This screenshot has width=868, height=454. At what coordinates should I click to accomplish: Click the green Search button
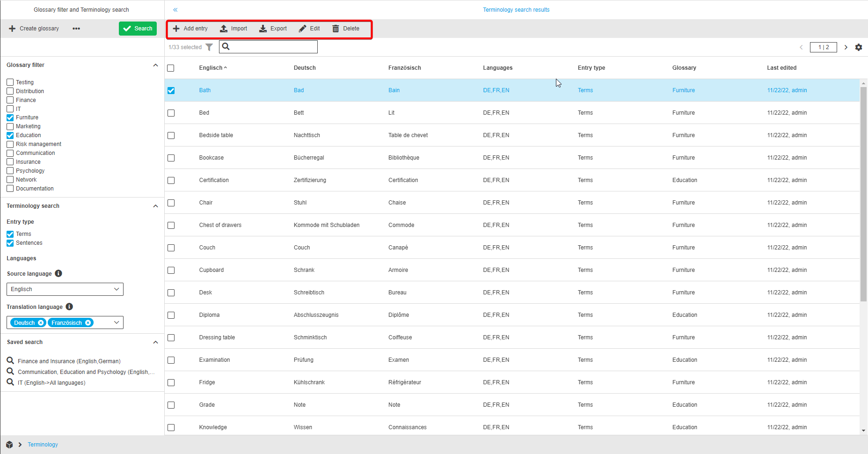pos(138,29)
